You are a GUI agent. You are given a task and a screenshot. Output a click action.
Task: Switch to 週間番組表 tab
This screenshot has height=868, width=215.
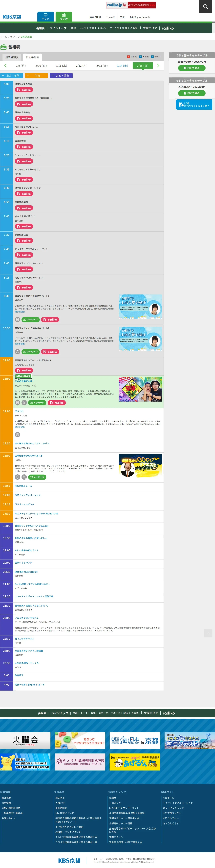(12, 57)
